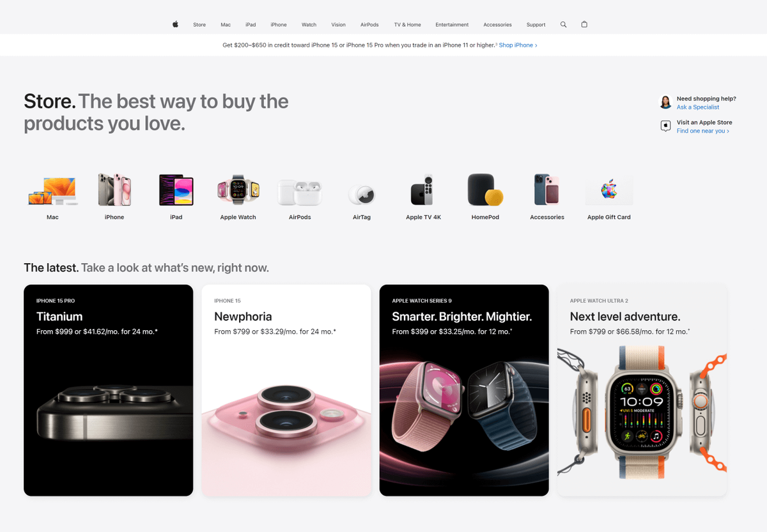
Task: Click the Apple logo in navigation bar
Action: point(175,24)
